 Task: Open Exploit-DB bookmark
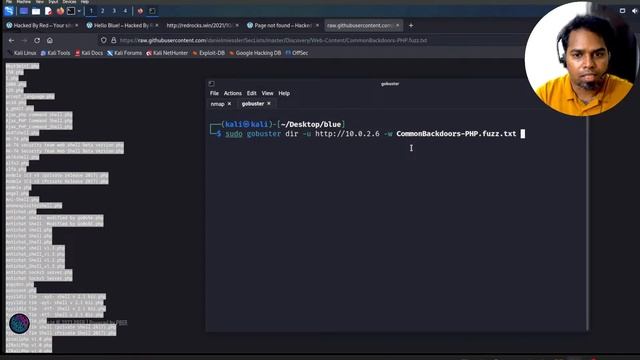tap(209, 53)
